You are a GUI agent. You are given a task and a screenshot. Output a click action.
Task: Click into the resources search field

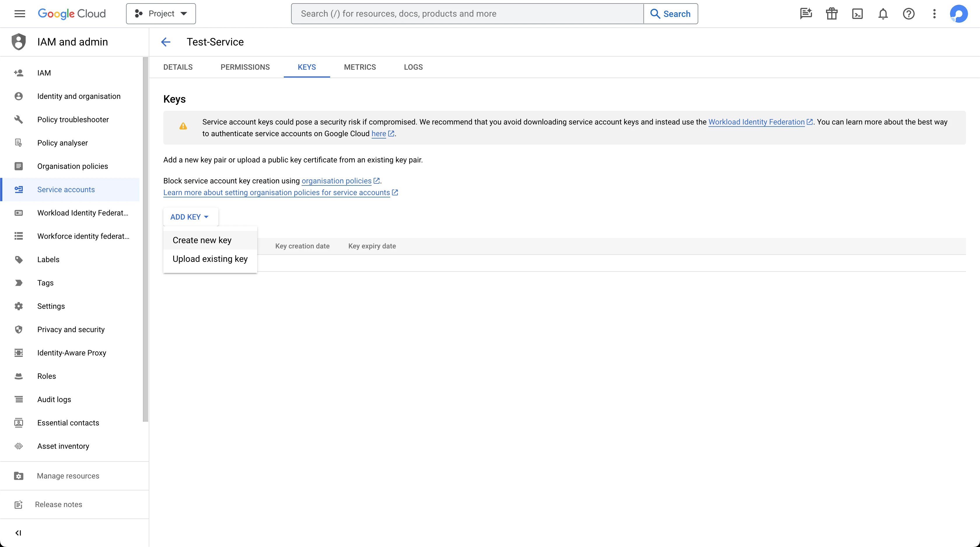467,14
